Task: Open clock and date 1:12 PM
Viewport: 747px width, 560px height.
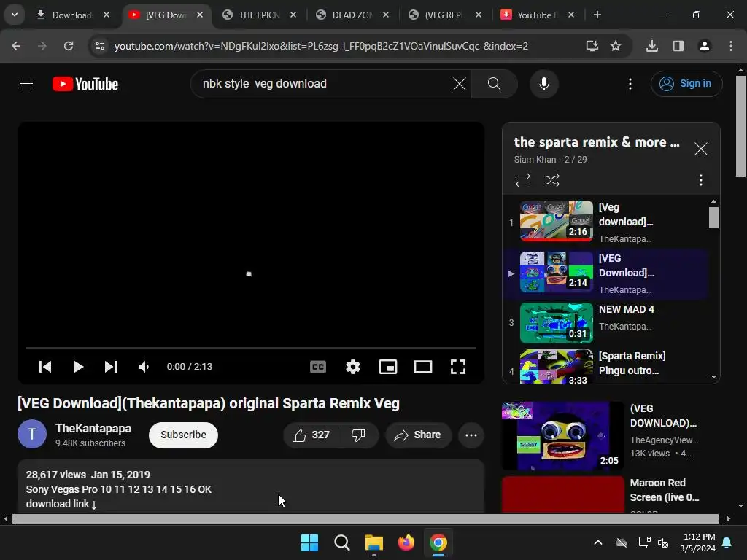Action: coord(698,542)
